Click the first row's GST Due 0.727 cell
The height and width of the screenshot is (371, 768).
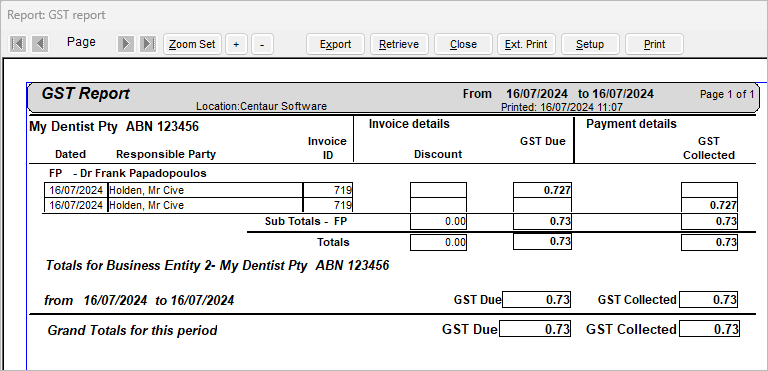(542, 190)
